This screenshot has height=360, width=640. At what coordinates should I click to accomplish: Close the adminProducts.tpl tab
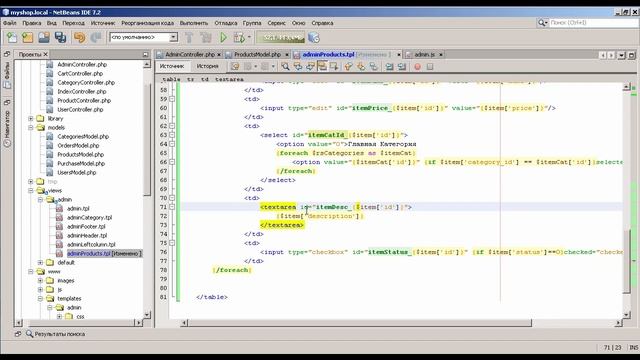pyautogui.click(x=399, y=54)
